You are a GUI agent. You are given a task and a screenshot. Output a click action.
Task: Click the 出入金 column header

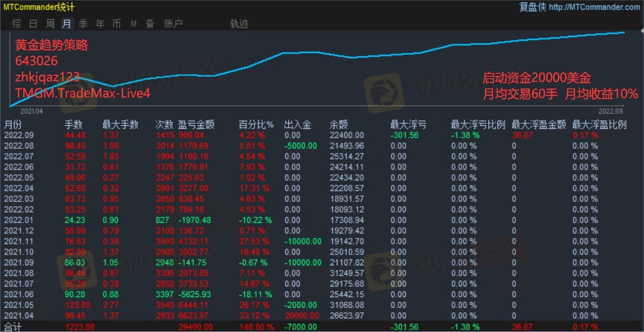coord(298,125)
